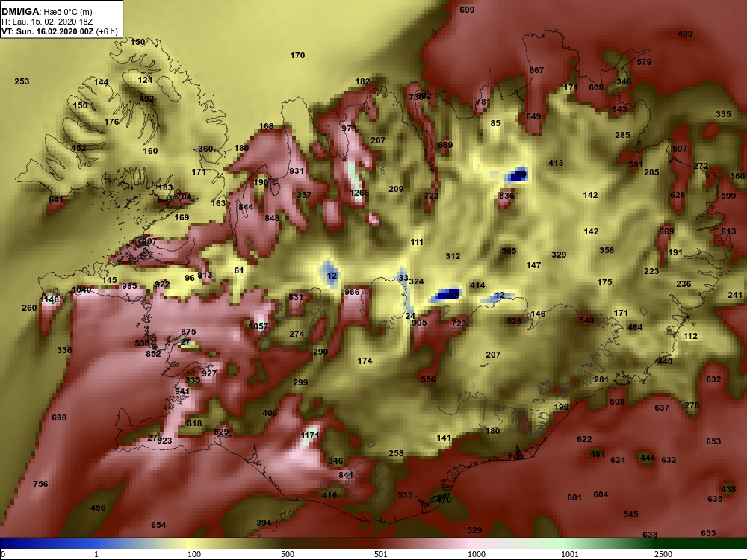Click the map value '756'
The width and height of the screenshot is (747, 560).
[40, 484]
